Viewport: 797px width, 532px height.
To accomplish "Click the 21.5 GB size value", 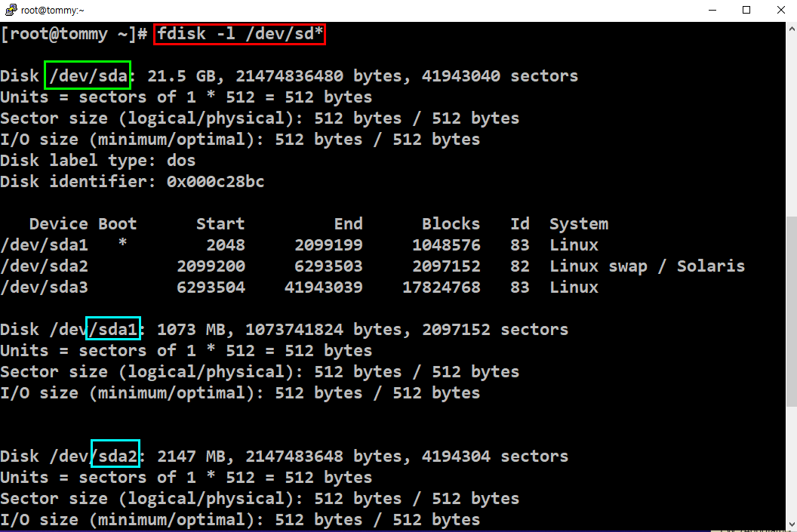I will point(181,75).
